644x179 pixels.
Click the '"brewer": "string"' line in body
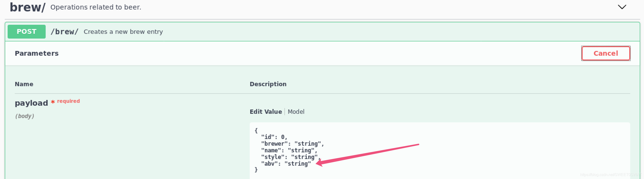(x=292, y=144)
